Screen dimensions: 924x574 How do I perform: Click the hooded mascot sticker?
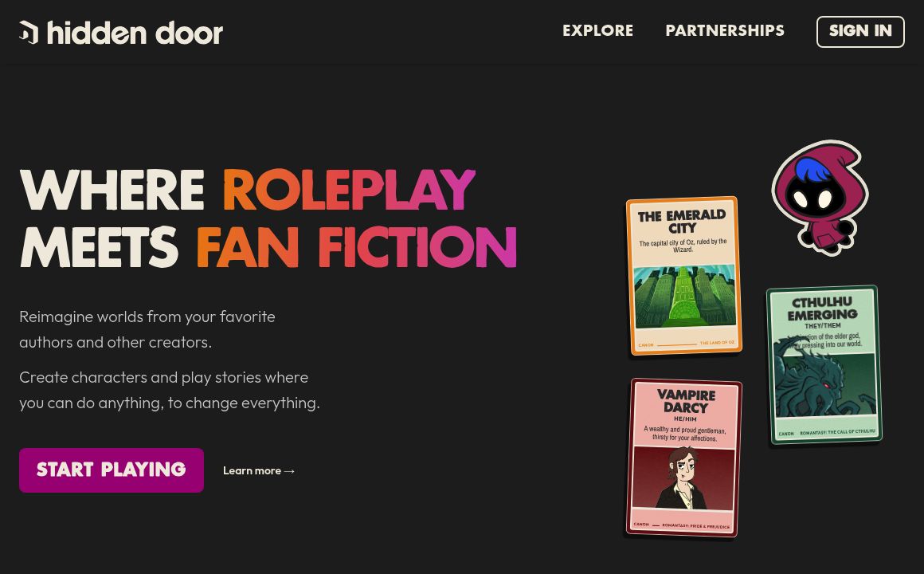[820, 197]
